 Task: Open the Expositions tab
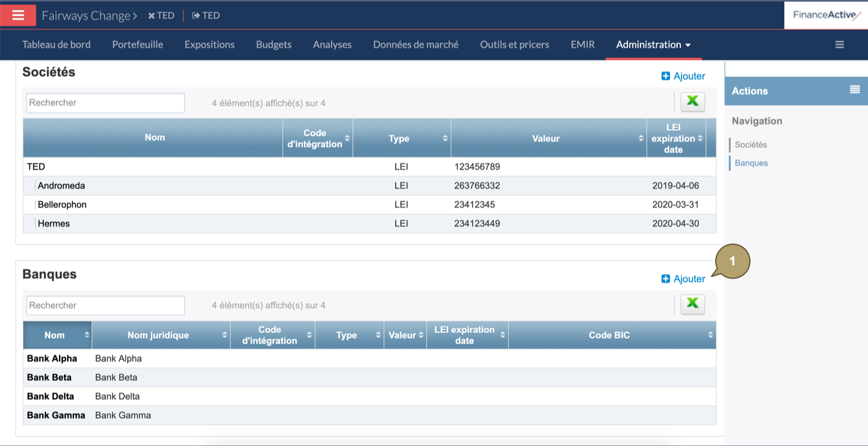(209, 45)
